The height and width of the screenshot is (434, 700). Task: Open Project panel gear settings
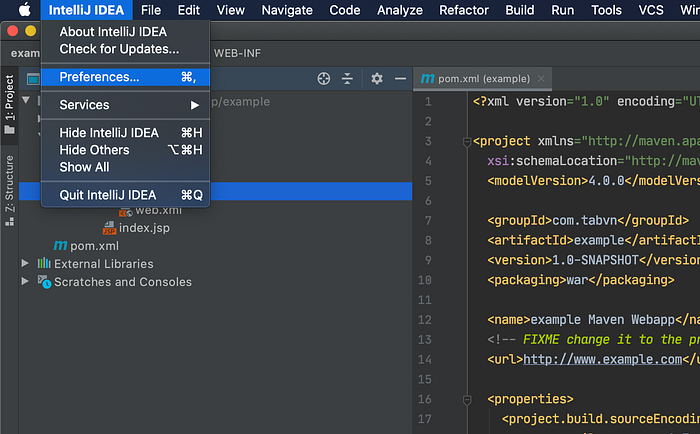pos(377,78)
